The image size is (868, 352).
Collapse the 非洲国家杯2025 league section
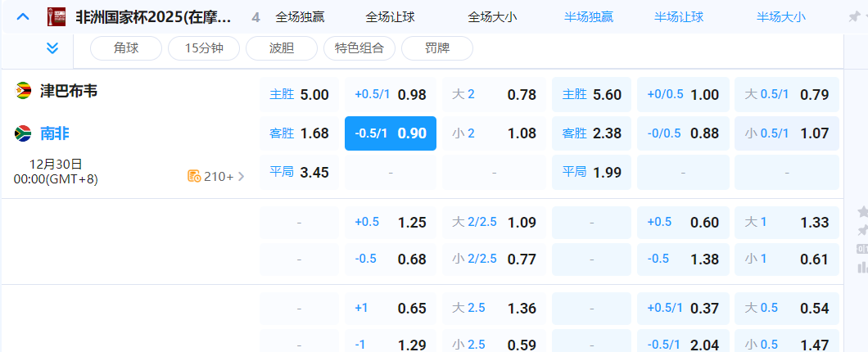[x=23, y=16]
